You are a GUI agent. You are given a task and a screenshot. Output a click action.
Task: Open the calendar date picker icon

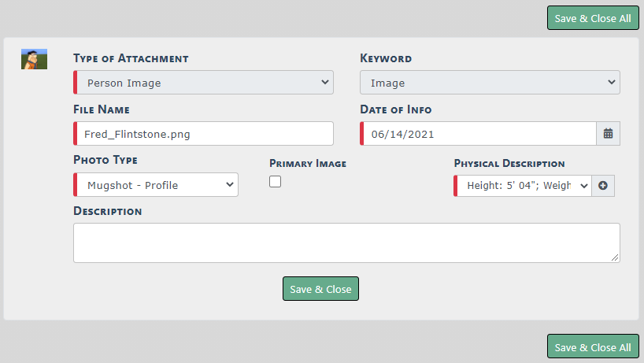[x=608, y=134]
